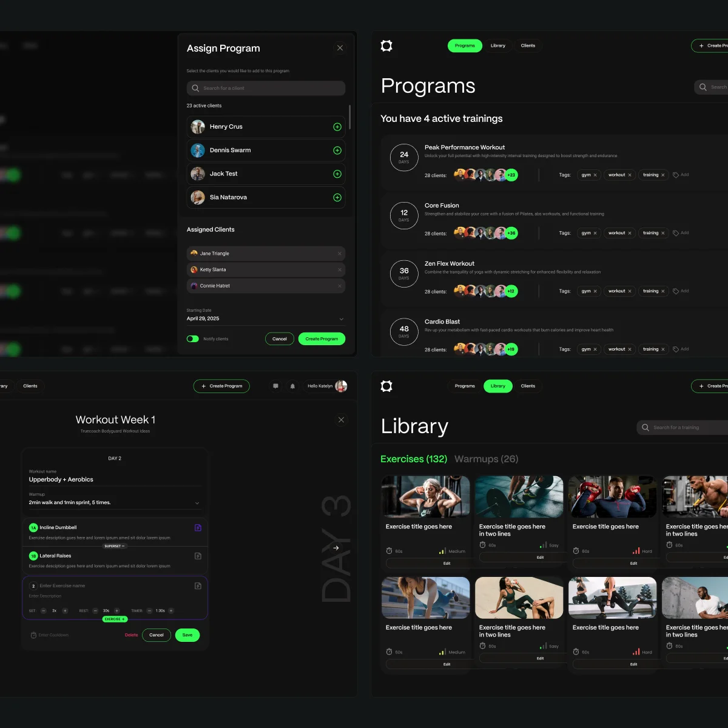
Task: Click Cancel in the Day 2 workout editor
Action: (x=157, y=635)
